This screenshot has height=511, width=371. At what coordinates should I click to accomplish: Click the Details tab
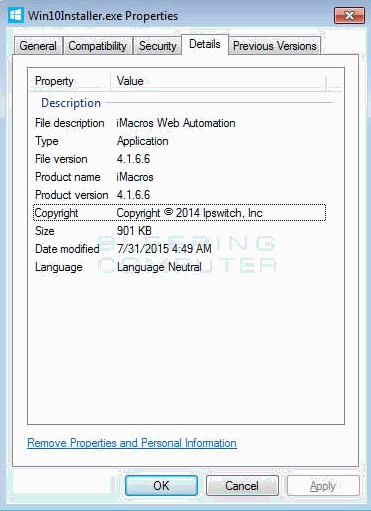point(205,44)
